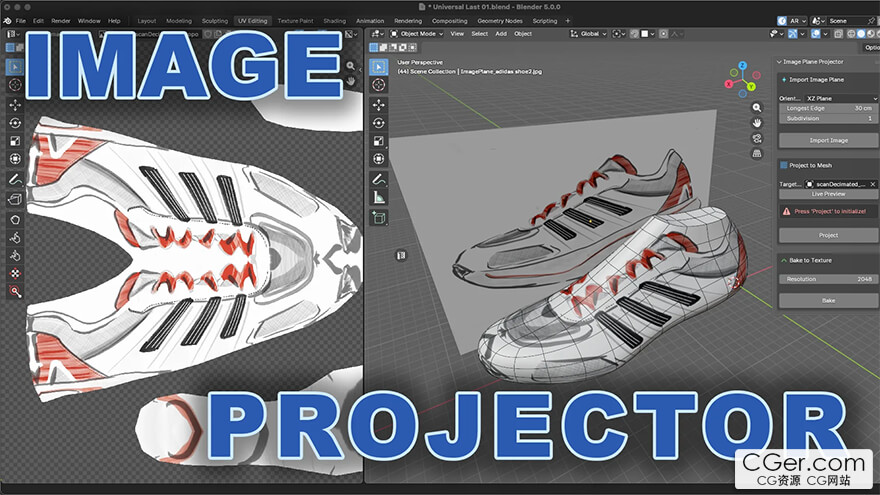Toggle camera view in the 3D viewport
Viewport: 880px width, 495px height.
(x=758, y=139)
